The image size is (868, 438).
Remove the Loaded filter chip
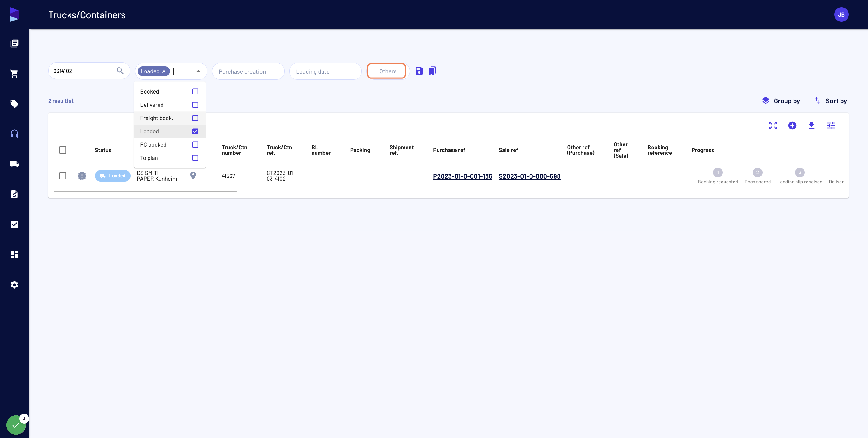pos(164,71)
